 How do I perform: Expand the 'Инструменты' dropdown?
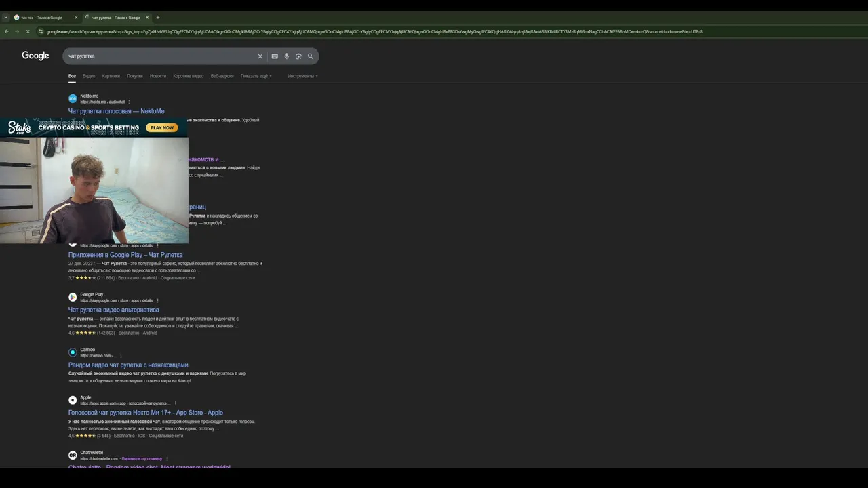tap(302, 76)
